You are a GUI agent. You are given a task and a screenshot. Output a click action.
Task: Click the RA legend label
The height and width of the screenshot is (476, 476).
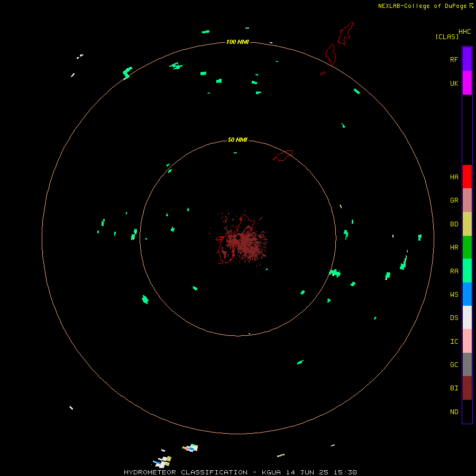coord(454,271)
